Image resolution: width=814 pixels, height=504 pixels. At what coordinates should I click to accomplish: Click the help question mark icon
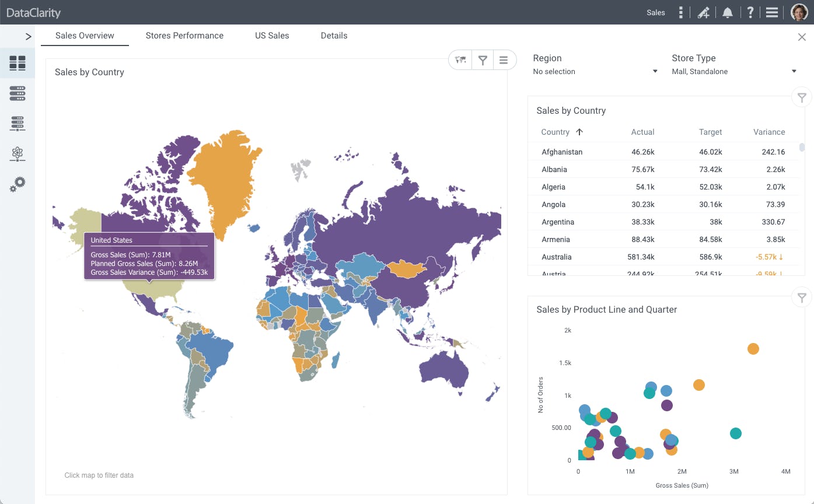click(750, 12)
